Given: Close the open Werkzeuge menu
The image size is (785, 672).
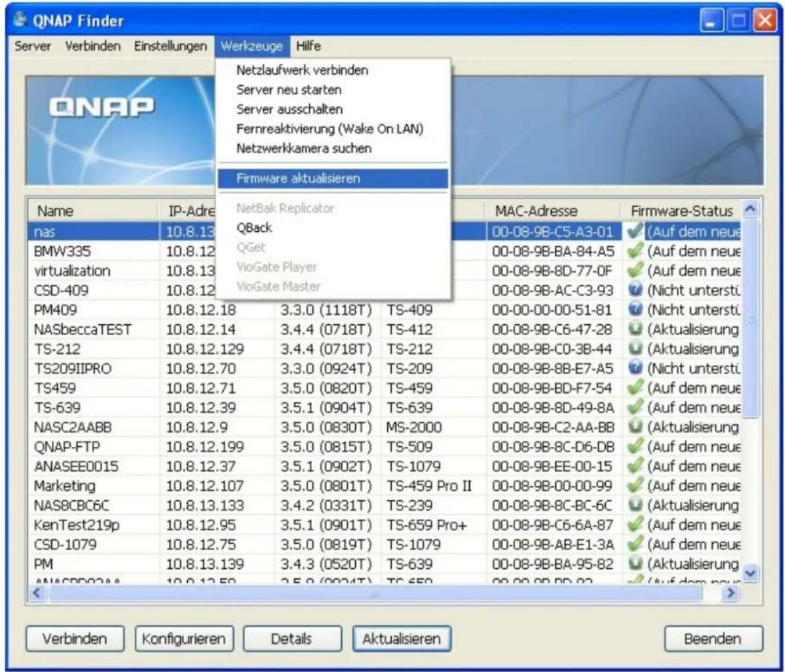Looking at the screenshot, I should 252,46.
